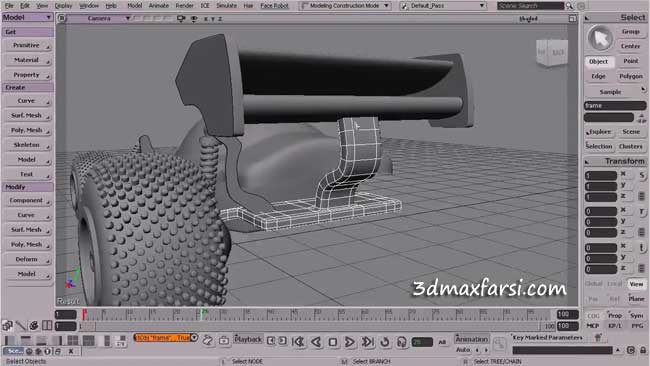This screenshot has height=366, width=650.
Task: Switch transform mode to View
Action: point(636,284)
